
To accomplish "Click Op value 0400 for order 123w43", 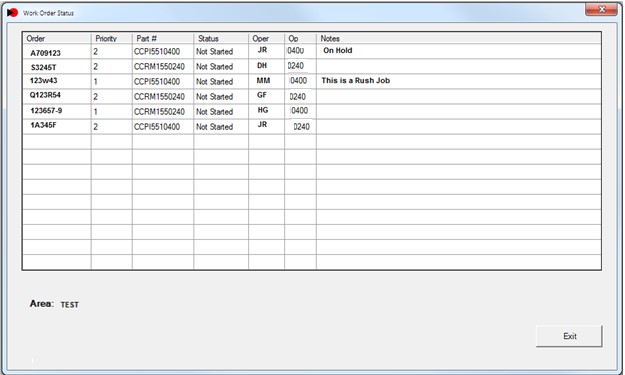I will click(x=299, y=81).
